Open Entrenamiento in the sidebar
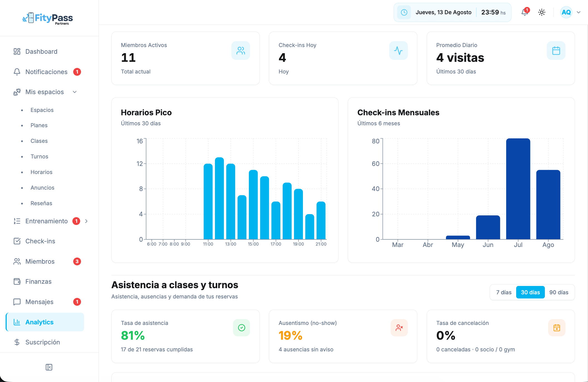588x382 pixels. 46,221
